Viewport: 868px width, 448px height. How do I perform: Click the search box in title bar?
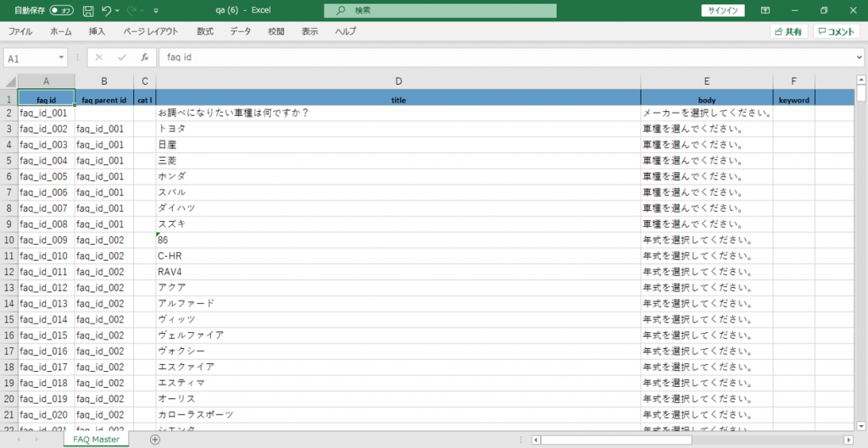(x=440, y=10)
